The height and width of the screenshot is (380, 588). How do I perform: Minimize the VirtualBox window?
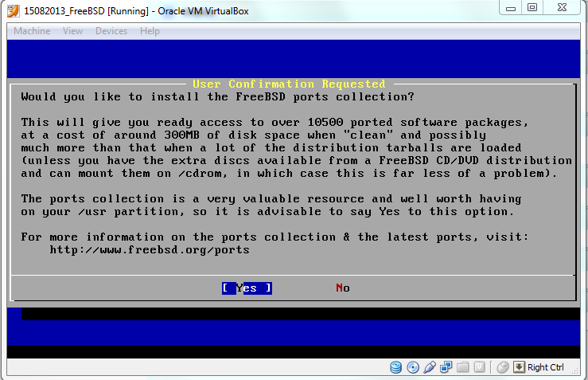511,7
